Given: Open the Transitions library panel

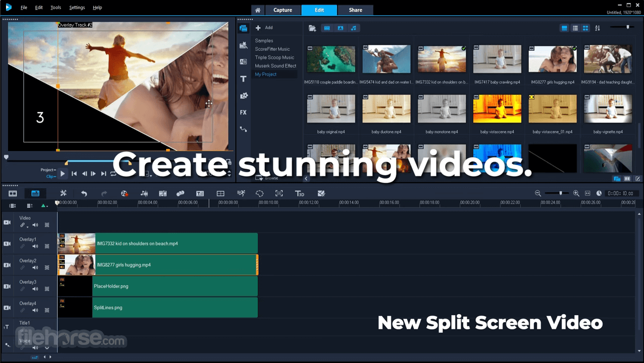Looking at the screenshot, I should 243,61.
